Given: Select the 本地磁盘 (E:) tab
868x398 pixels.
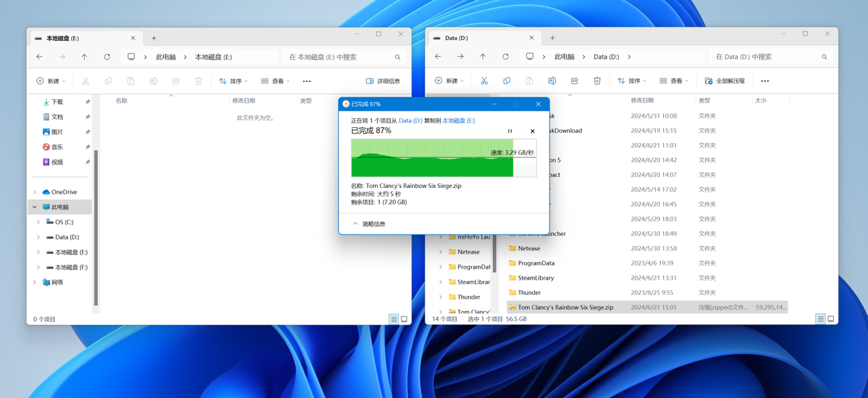Looking at the screenshot, I should click(82, 38).
